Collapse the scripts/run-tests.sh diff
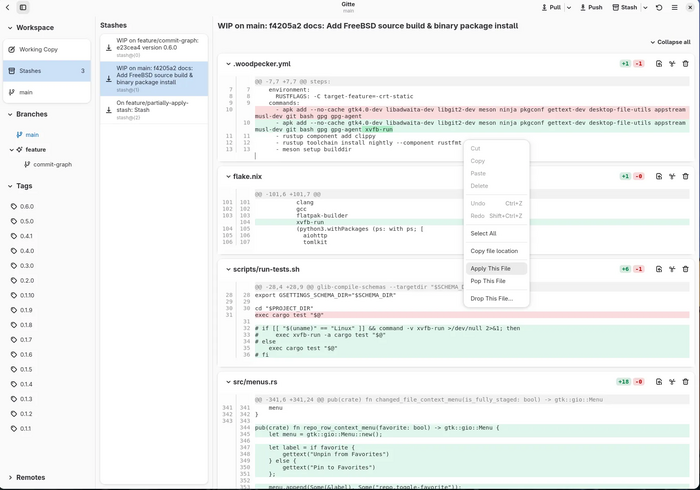This screenshot has width=700, height=490. click(x=228, y=270)
